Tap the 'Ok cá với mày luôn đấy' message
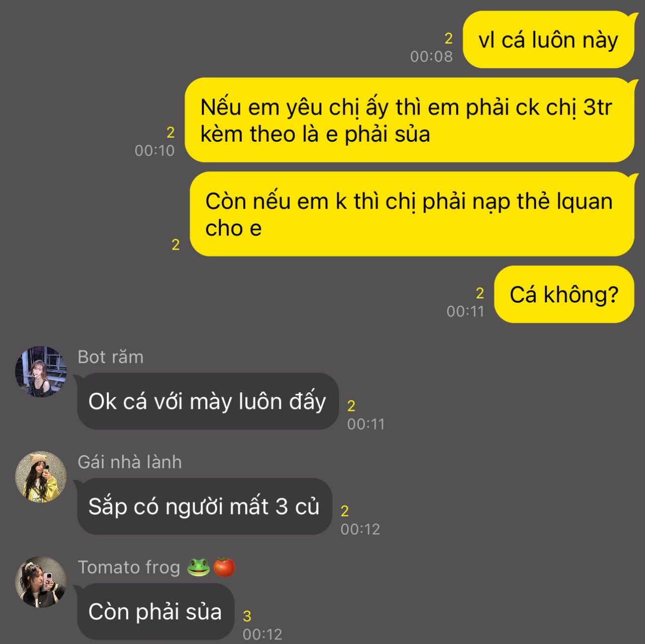This screenshot has height=644, width=645. point(207,401)
